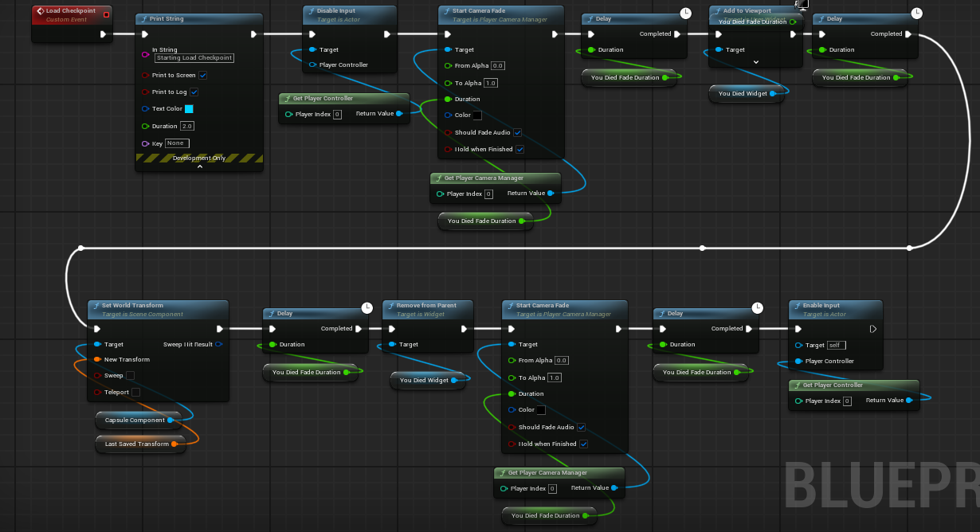Select the orange New Transform pin
The image size is (980, 532).
coord(97,359)
